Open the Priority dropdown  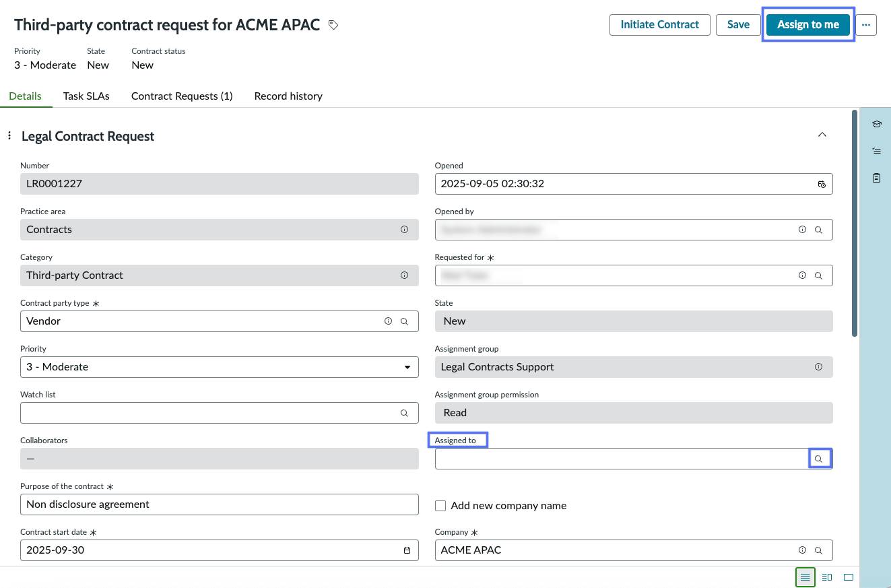click(220, 367)
